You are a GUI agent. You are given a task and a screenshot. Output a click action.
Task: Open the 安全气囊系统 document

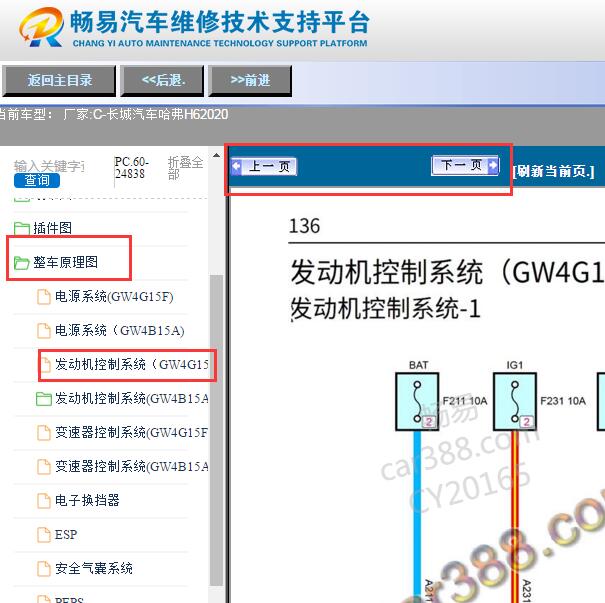click(94, 568)
